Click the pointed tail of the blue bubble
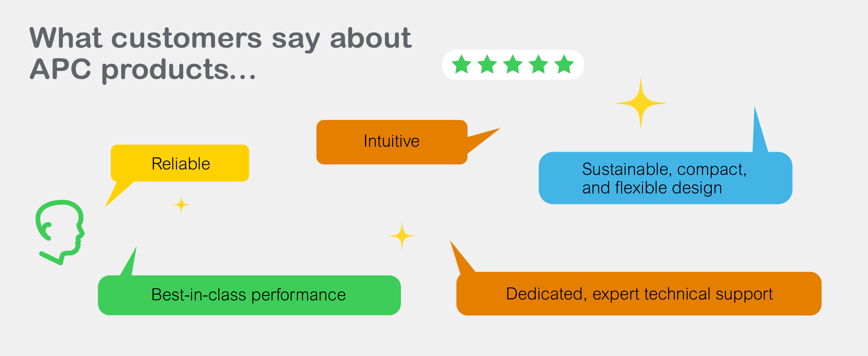This screenshot has height=356, width=868. coord(758,135)
